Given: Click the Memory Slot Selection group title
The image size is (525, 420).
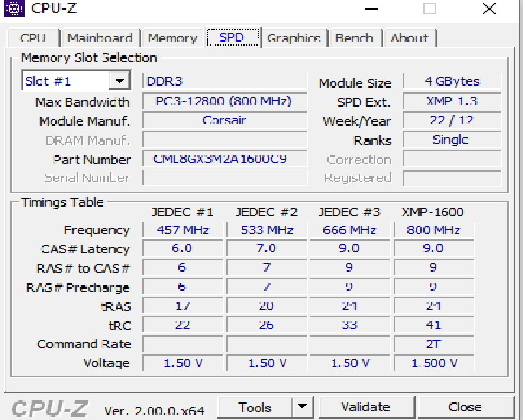Looking at the screenshot, I should 89,57.
